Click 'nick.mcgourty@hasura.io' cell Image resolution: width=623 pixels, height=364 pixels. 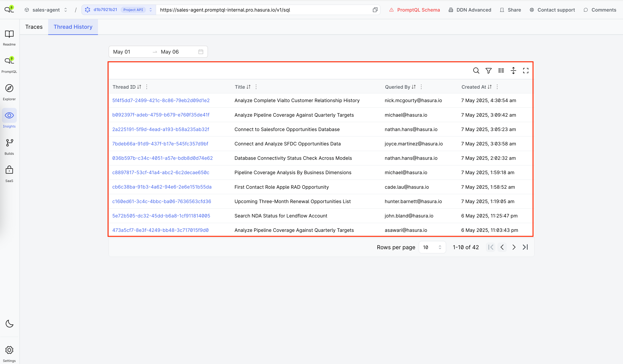[x=413, y=100]
